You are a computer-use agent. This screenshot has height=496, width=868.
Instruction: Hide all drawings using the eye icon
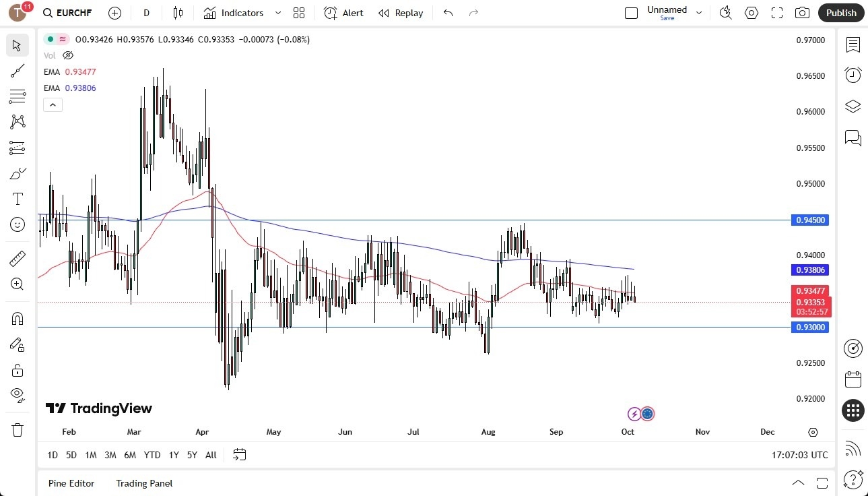[x=18, y=395]
